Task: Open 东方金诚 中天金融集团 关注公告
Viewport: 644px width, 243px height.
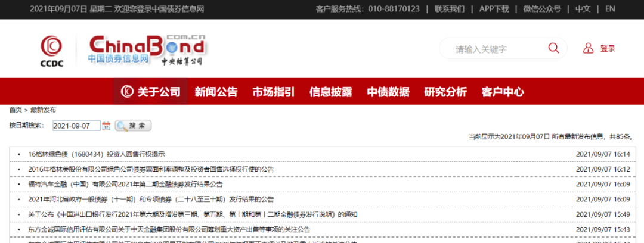Action: pyautogui.click(x=169, y=229)
